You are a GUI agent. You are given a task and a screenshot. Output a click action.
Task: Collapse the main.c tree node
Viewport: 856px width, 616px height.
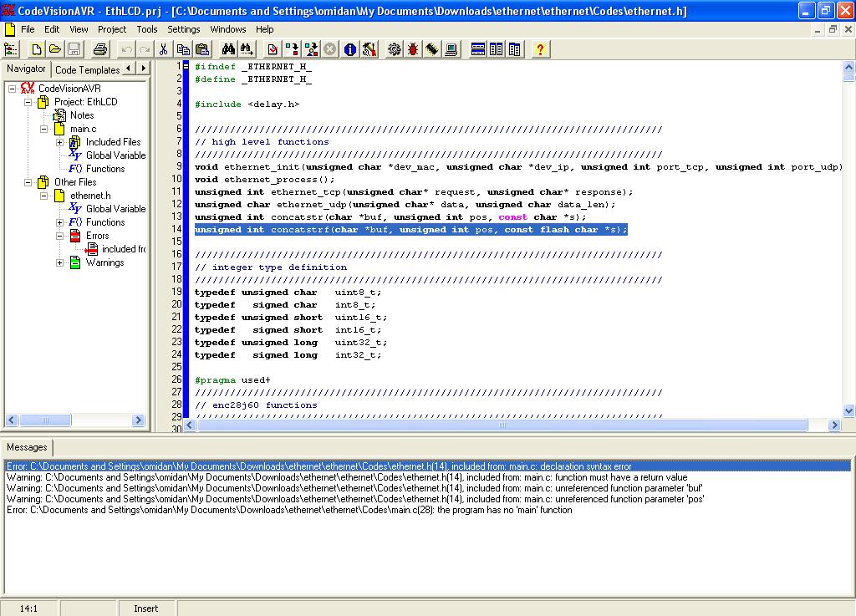(43, 129)
